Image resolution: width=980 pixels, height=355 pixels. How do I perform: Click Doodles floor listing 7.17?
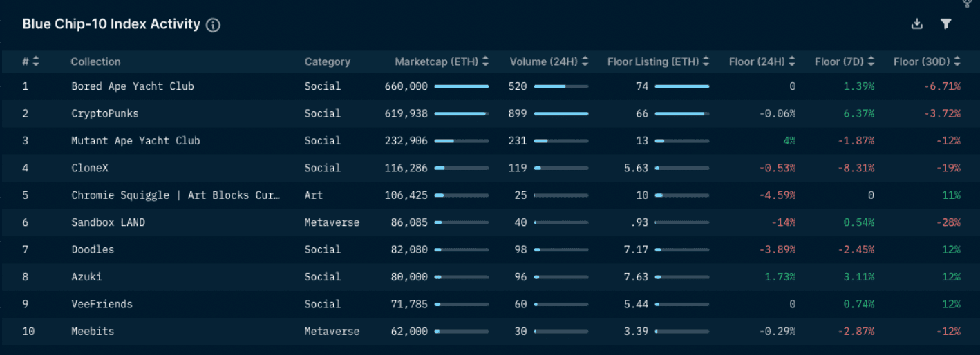pyautogui.click(x=636, y=249)
